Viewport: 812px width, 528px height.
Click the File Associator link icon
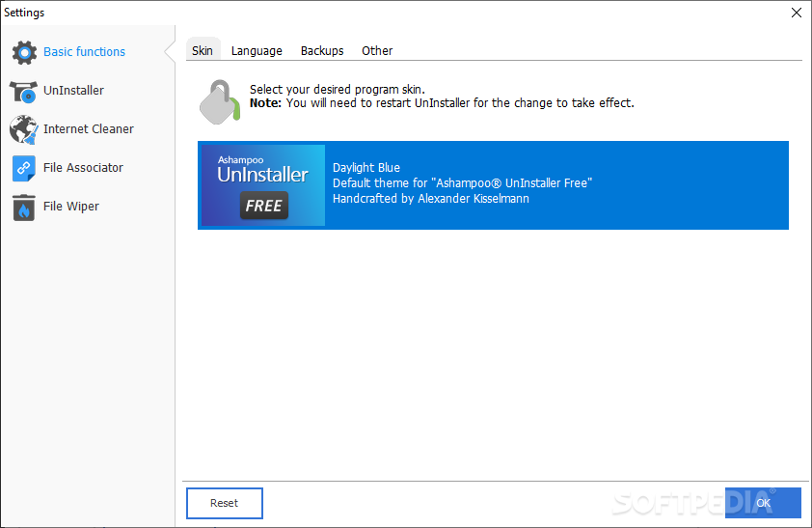pos(24,168)
